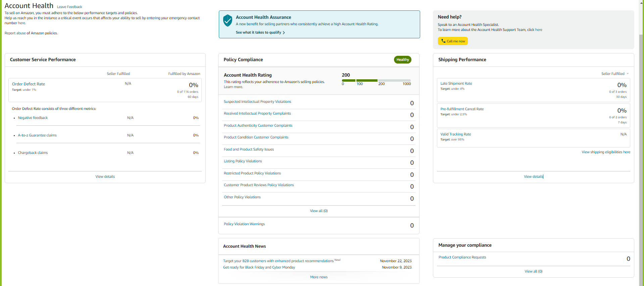This screenshot has width=644, height=286.
Task: Click 'View all (0)' under Policy Compliance
Action: [x=319, y=211]
